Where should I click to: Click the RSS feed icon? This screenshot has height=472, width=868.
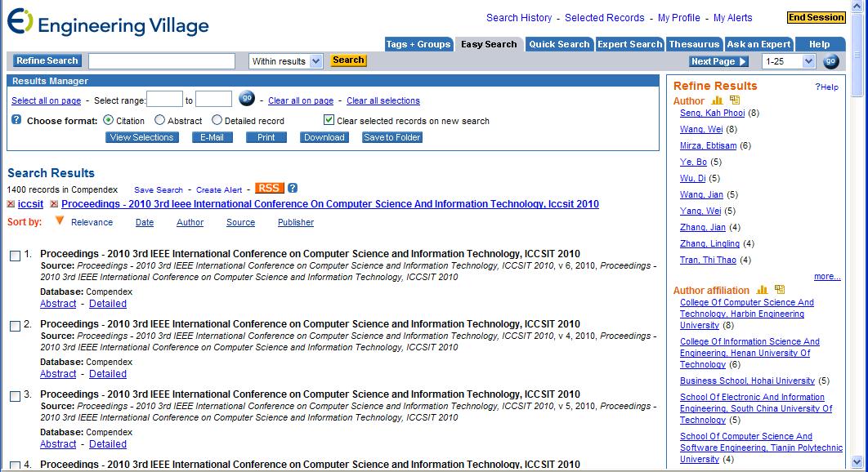(x=269, y=188)
